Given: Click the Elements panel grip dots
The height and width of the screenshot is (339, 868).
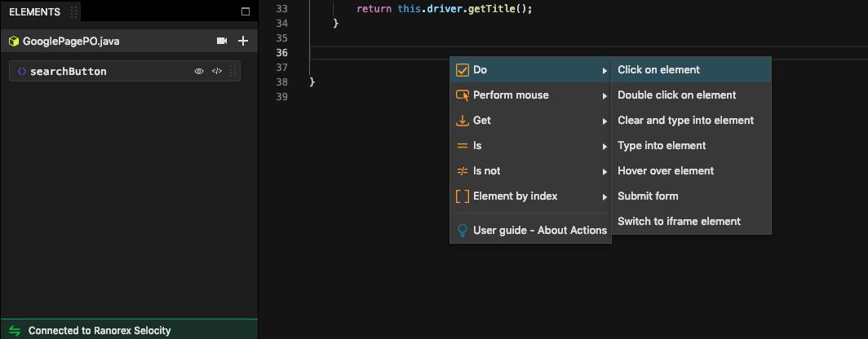Looking at the screenshot, I should coord(74,12).
